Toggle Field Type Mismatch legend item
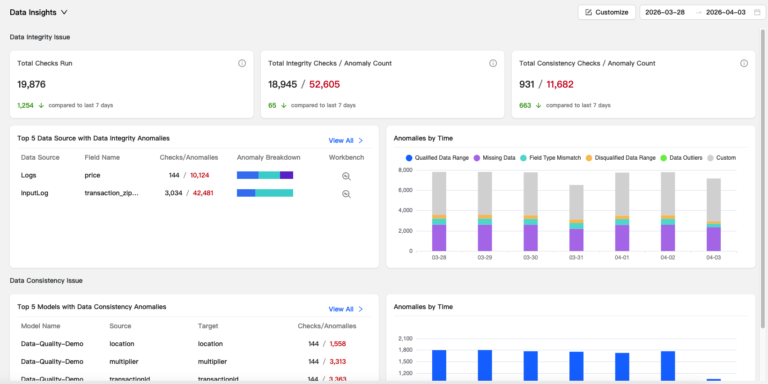Image resolution: width=768 pixels, height=384 pixels. click(551, 158)
